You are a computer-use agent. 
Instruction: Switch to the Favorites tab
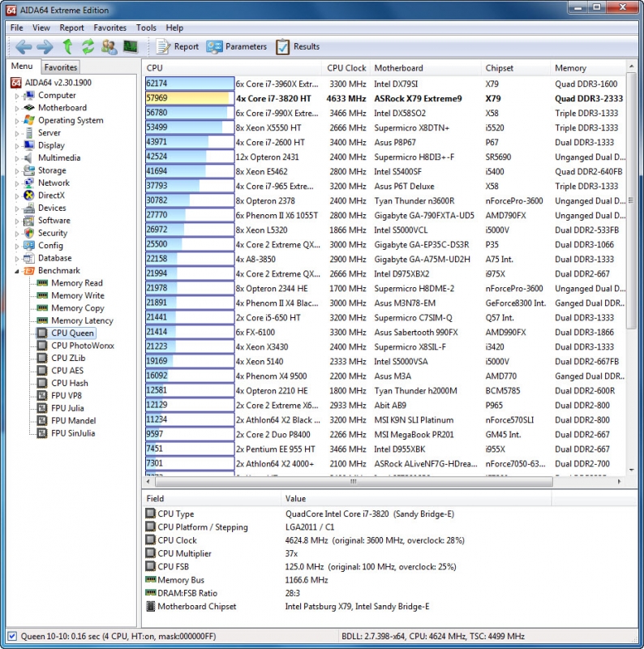(61, 67)
